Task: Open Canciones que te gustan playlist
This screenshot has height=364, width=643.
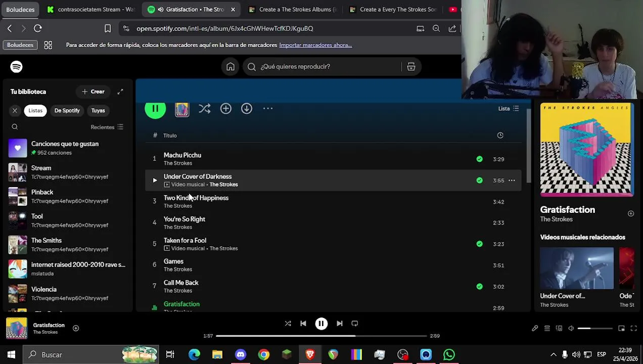Action: pyautogui.click(x=67, y=148)
